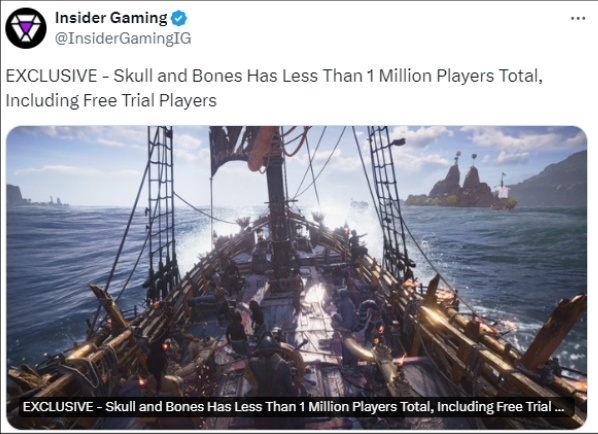This screenshot has height=434, width=598.
Task: Open the Skull and Bones article preview image
Action: tap(297, 277)
